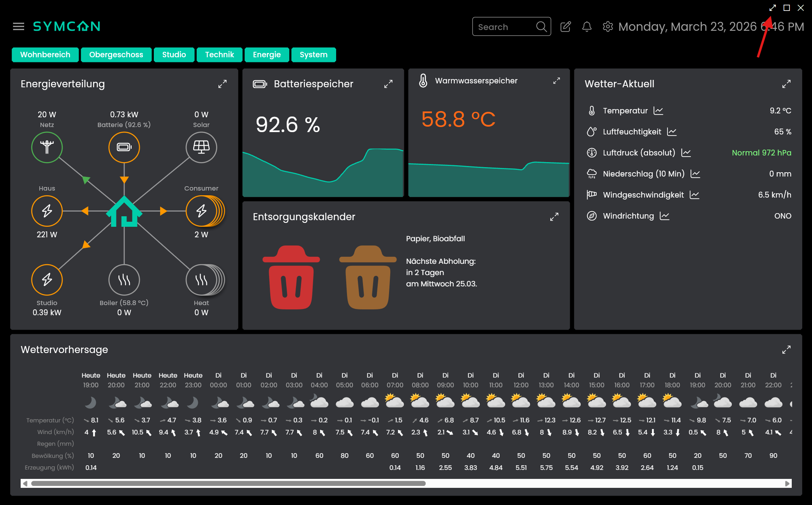
Task: Click the Technik tab button
Action: click(x=219, y=55)
